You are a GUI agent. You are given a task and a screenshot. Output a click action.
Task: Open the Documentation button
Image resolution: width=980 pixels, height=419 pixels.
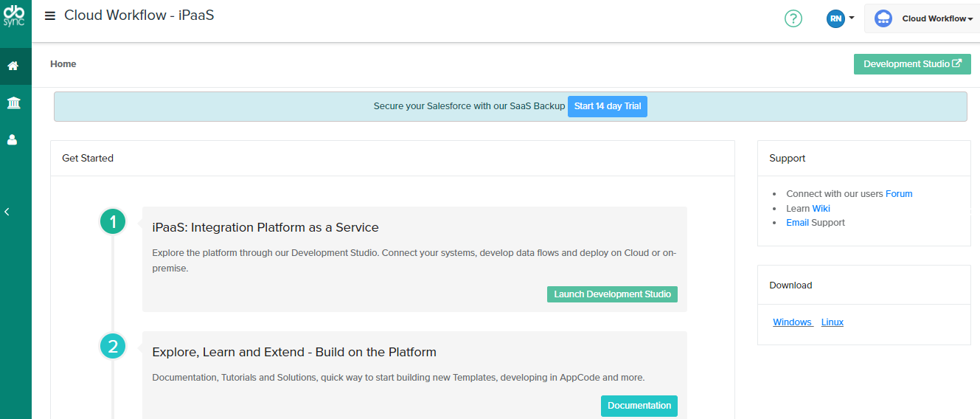click(x=639, y=406)
